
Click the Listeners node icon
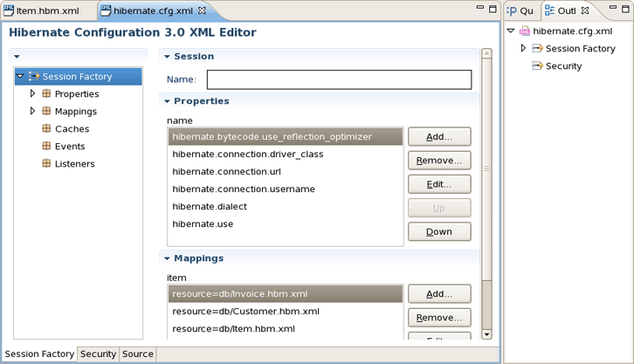click(x=46, y=163)
